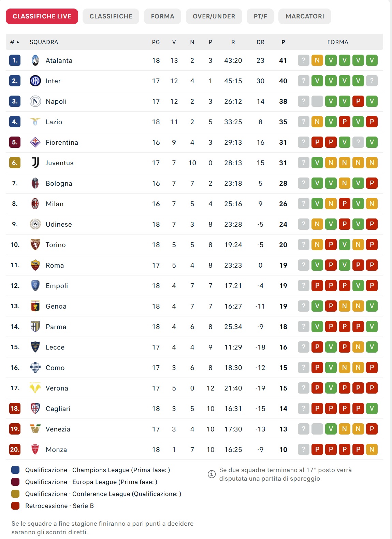Open the Fiorentina team page link
392x539 pixels.
coord(62,142)
